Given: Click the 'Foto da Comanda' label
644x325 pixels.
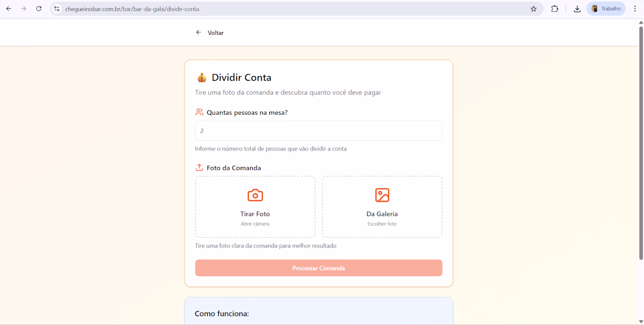Looking at the screenshot, I should coord(234,168).
